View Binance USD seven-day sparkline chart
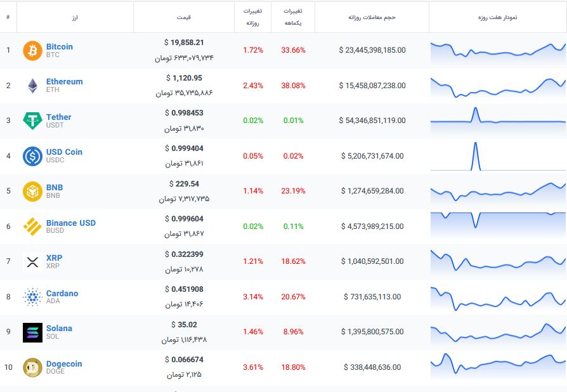Screen dimensions: 567x392 pos(498,226)
